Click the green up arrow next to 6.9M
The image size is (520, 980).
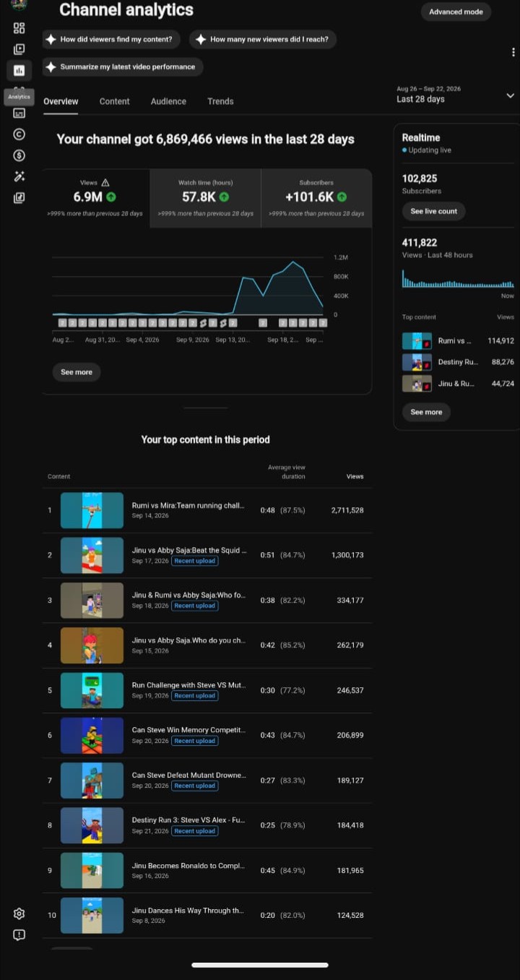coord(111,197)
